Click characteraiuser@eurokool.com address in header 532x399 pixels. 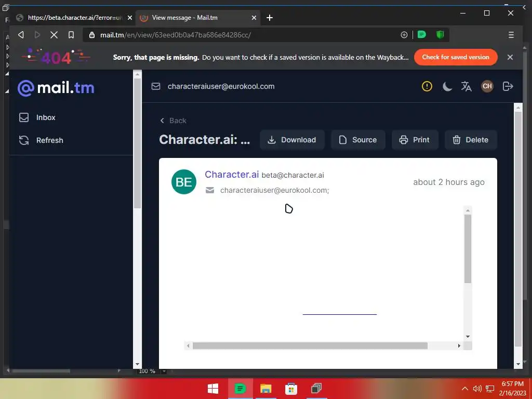point(221,86)
